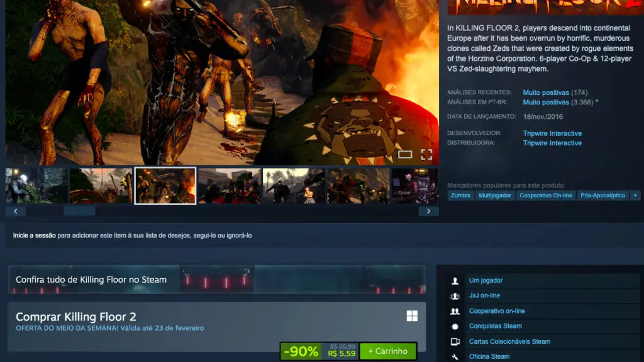This screenshot has width=644, height=362.
Task: Go back using the carousel left arrow
Action: pyautogui.click(x=15, y=211)
